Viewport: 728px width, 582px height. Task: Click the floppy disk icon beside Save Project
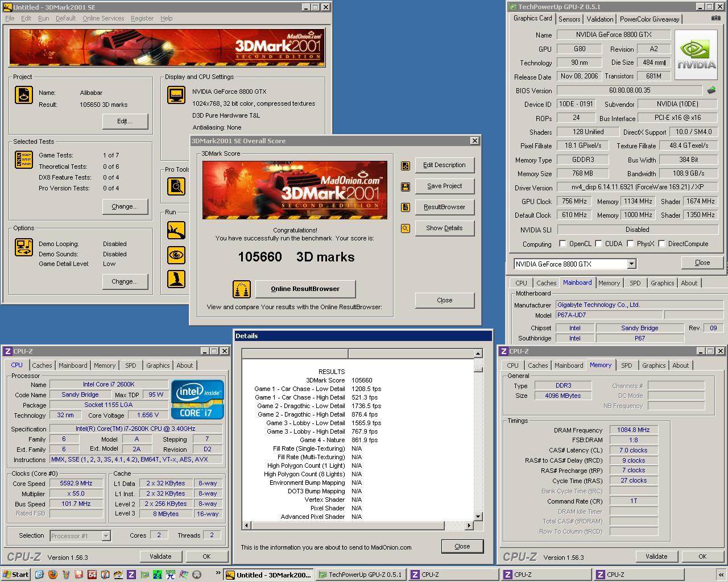click(405, 186)
